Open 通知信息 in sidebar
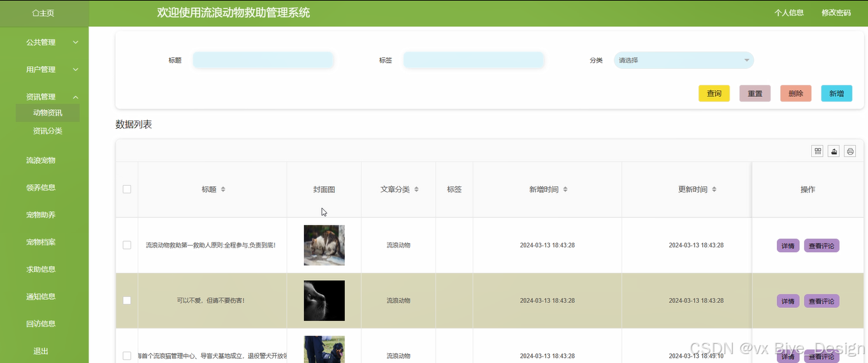868x363 pixels. pyautogui.click(x=41, y=297)
